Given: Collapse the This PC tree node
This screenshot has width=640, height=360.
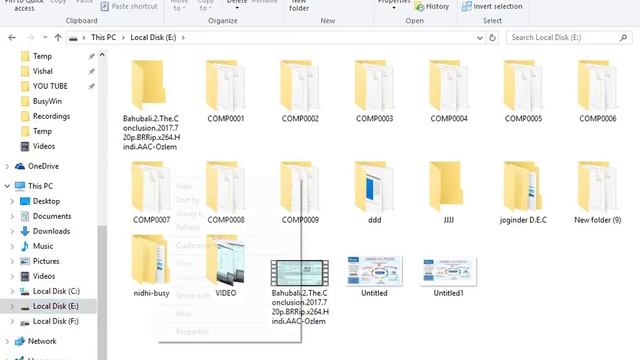Looking at the screenshot, I should (x=7, y=186).
